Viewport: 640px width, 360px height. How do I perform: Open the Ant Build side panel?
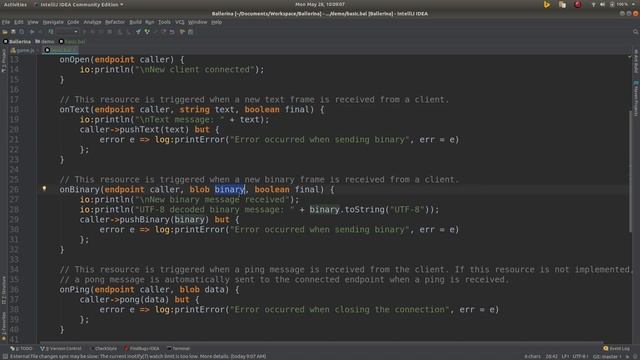tap(636, 61)
